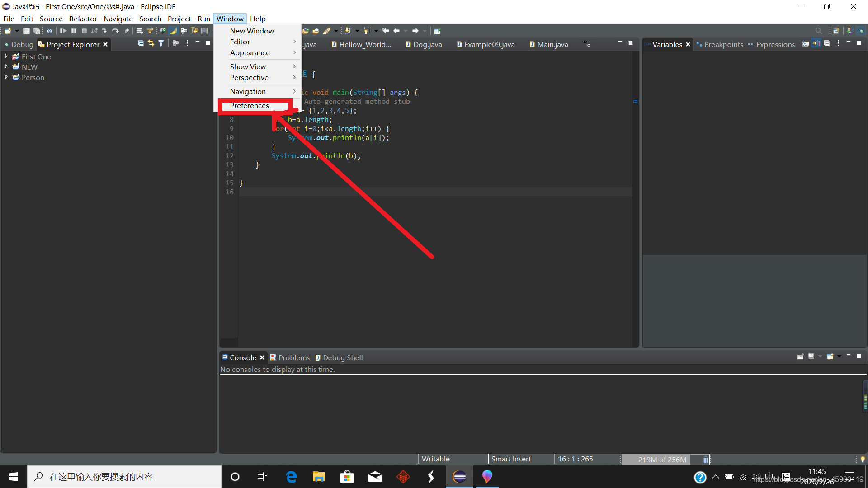Viewport: 868px width, 488px height.
Task: Click the Step Into icon
Action: point(104,31)
